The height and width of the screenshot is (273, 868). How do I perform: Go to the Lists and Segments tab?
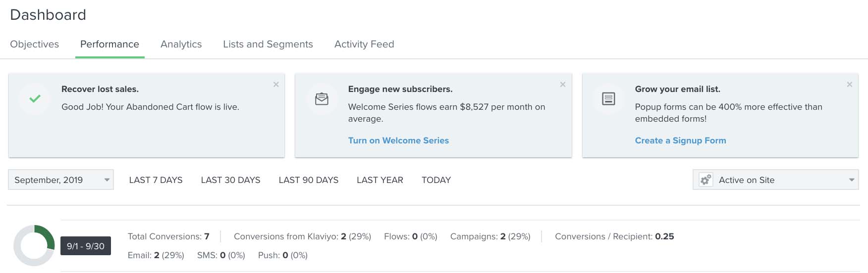[x=268, y=45]
